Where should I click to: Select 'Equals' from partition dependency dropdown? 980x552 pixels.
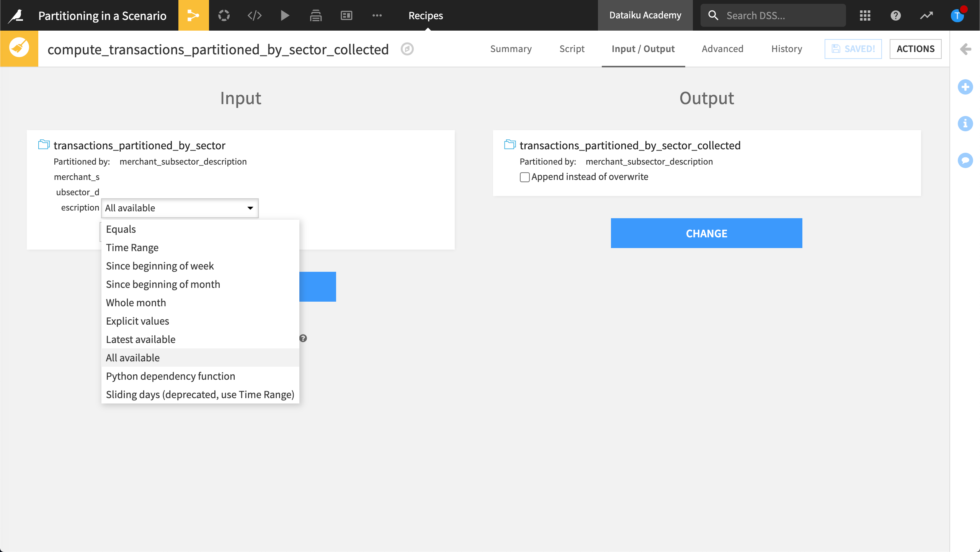pyautogui.click(x=121, y=229)
